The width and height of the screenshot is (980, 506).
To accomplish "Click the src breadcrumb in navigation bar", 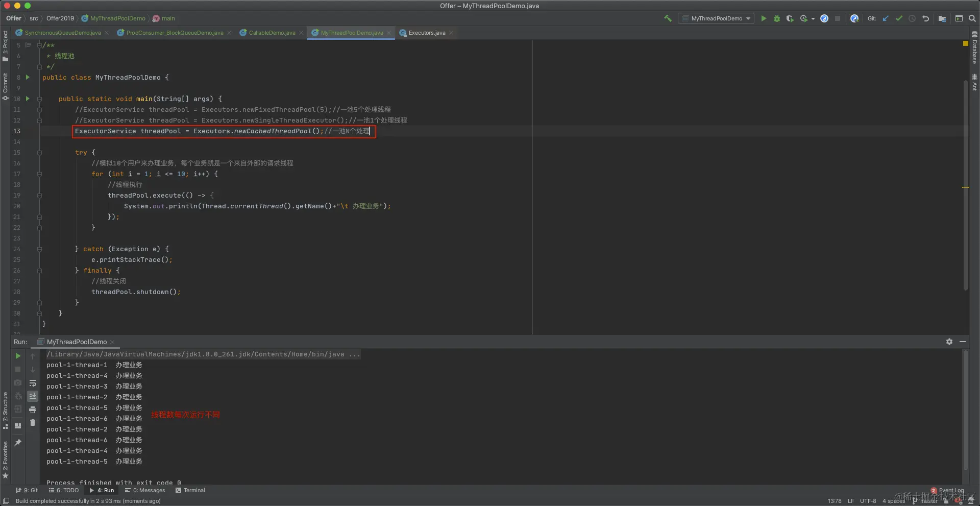I will pos(34,18).
